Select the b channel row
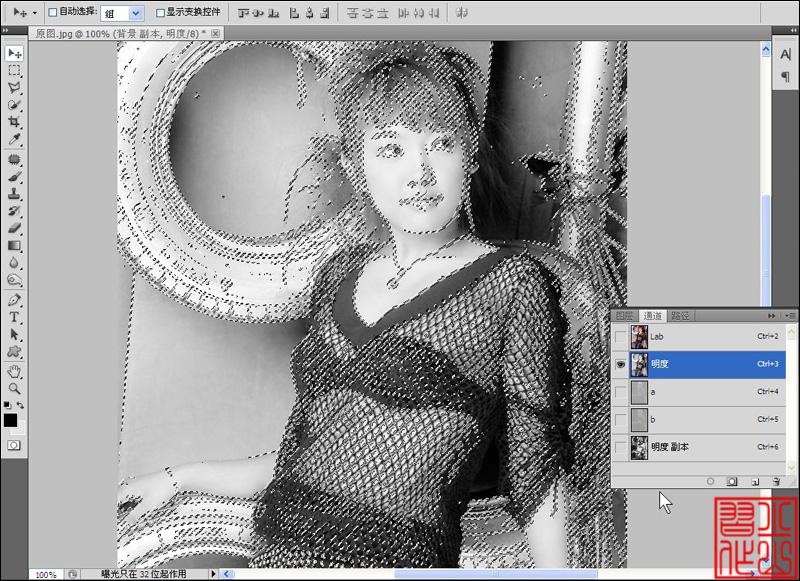Image resolution: width=800 pixels, height=581 pixels. click(x=698, y=419)
